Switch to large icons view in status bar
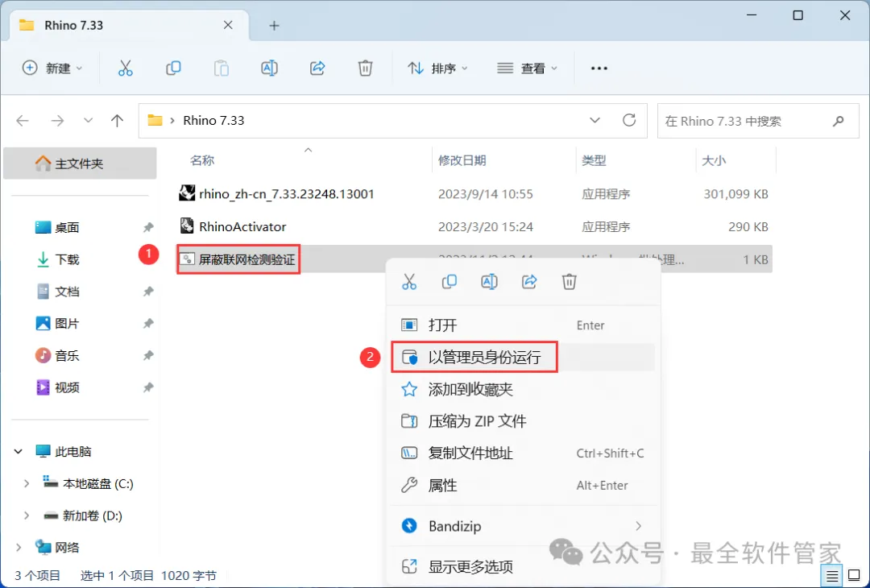The image size is (870, 588). pyautogui.click(x=855, y=577)
